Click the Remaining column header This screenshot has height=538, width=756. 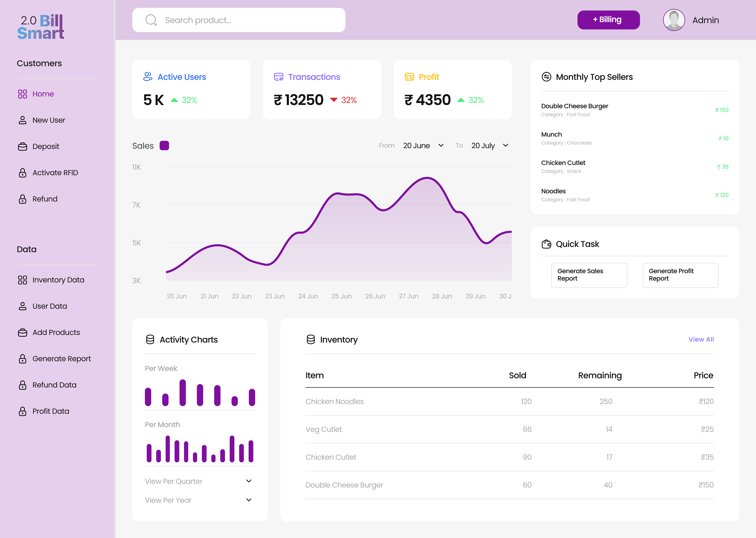pyautogui.click(x=600, y=375)
